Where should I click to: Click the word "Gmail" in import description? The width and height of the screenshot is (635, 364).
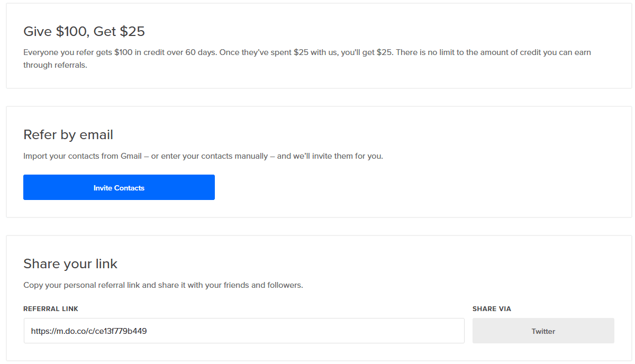pos(131,157)
